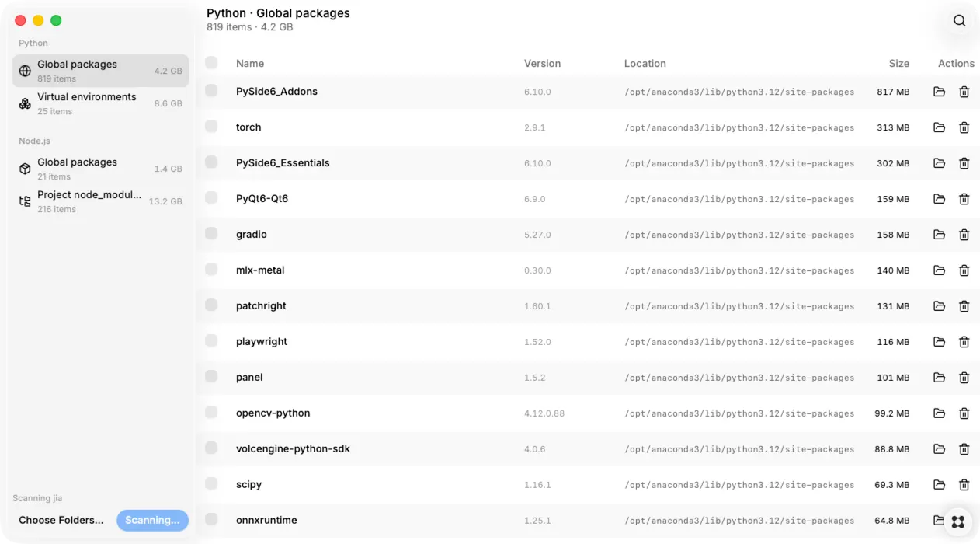The height and width of the screenshot is (544, 980).
Task: Sort by Location column header
Action: (x=645, y=64)
